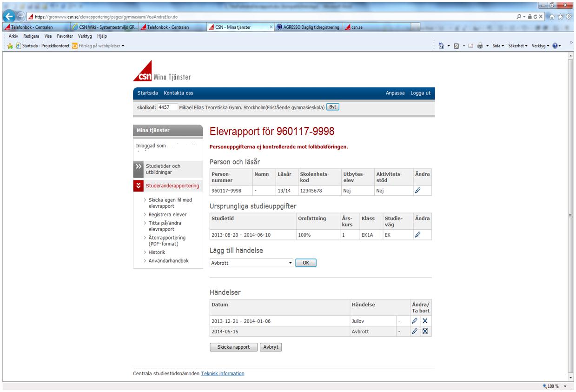Open Favorites with the star icon at top right

click(560, 17)
